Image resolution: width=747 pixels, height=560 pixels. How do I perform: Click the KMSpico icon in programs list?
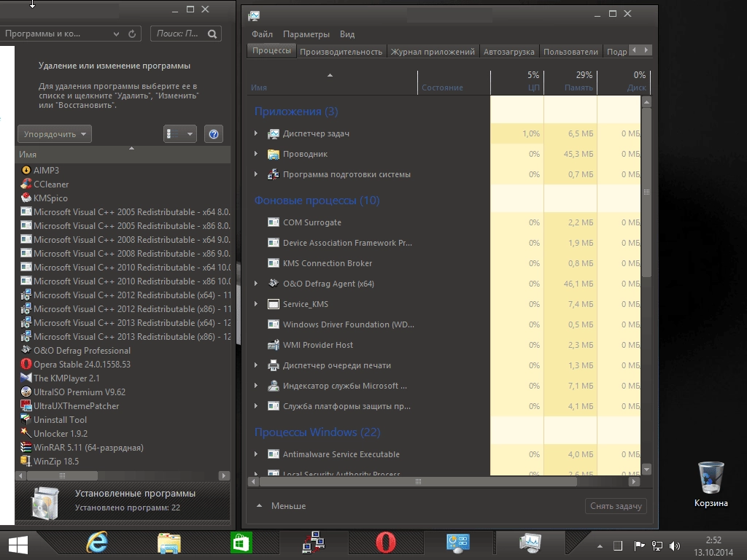pyautogui.click(x=26, y=198)
